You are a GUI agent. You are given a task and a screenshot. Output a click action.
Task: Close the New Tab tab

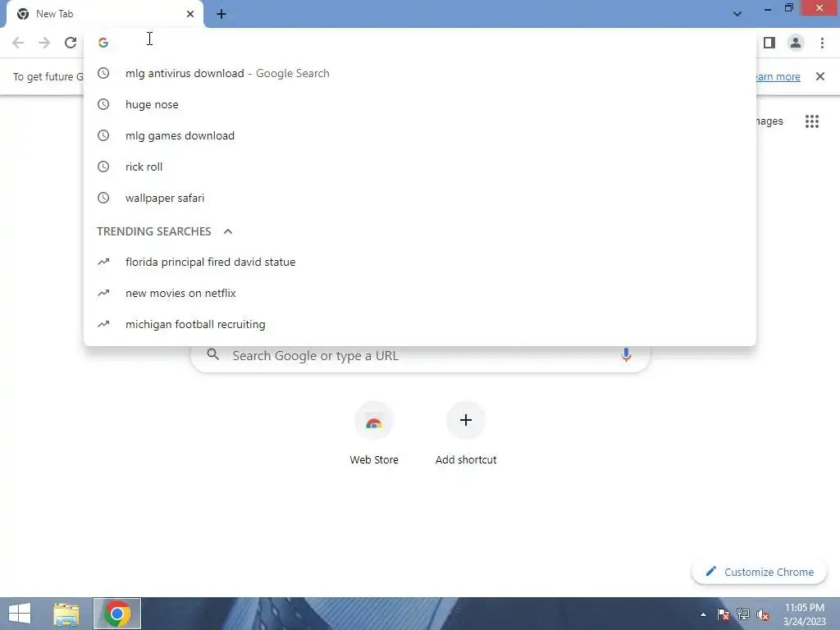[190, 14]
